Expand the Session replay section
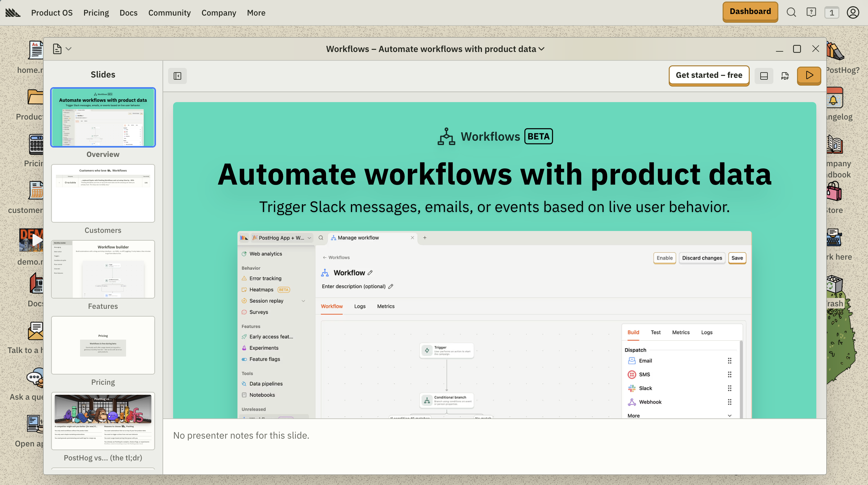868x485 pixels. (x=303, y=301)
